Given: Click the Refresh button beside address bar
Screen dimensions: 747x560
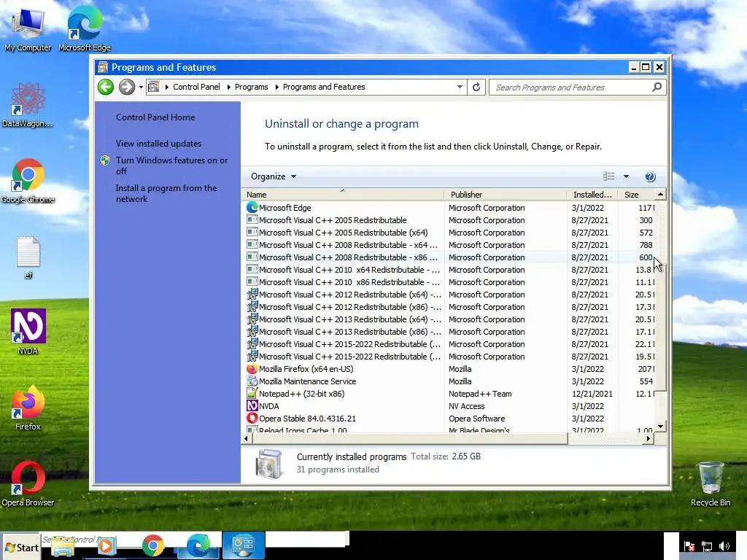Looking at the screenshot, I should click(476, 87).
